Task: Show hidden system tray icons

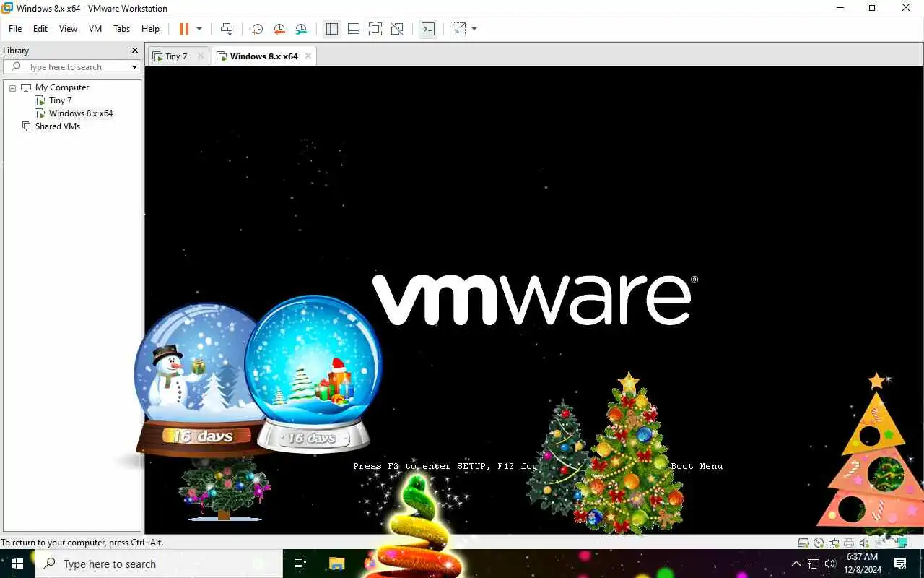Action: (x=796, y=564)
